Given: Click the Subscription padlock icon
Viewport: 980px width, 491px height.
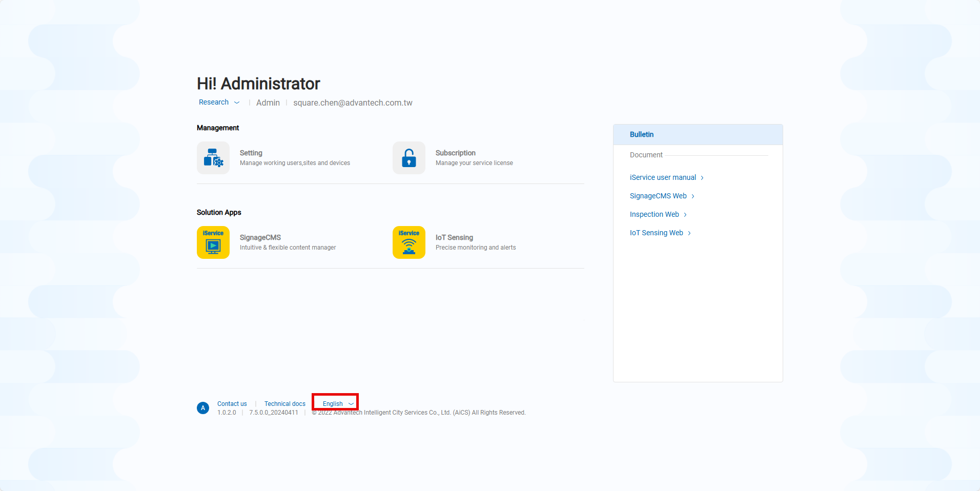Looking at the screenshot, I should 409,158.
